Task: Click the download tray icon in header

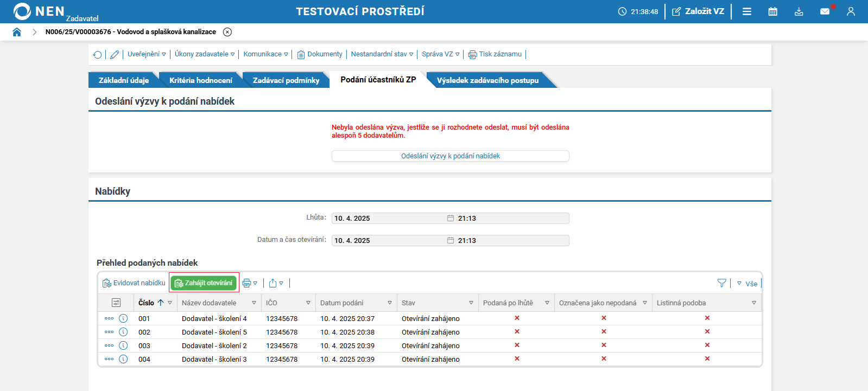Action: (x=799, y=11)
